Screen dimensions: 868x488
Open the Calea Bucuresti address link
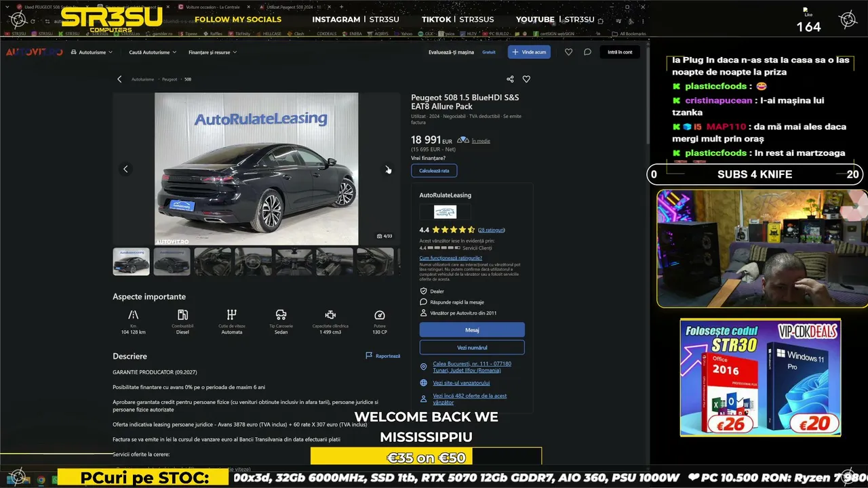pos(472,367)
